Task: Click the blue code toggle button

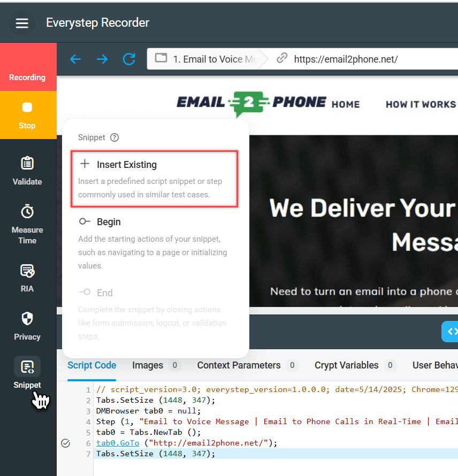Action: (x=450, y=332)
